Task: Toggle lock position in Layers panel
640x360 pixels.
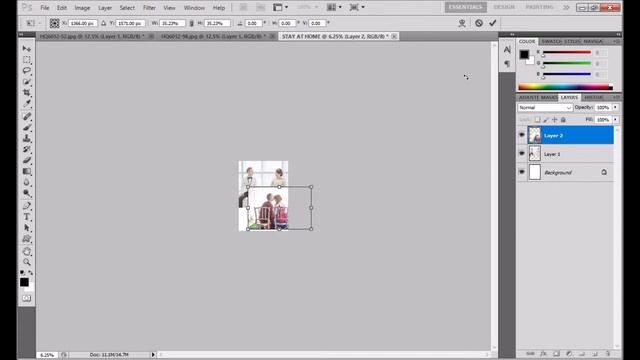Action: [x=555, y=120]
